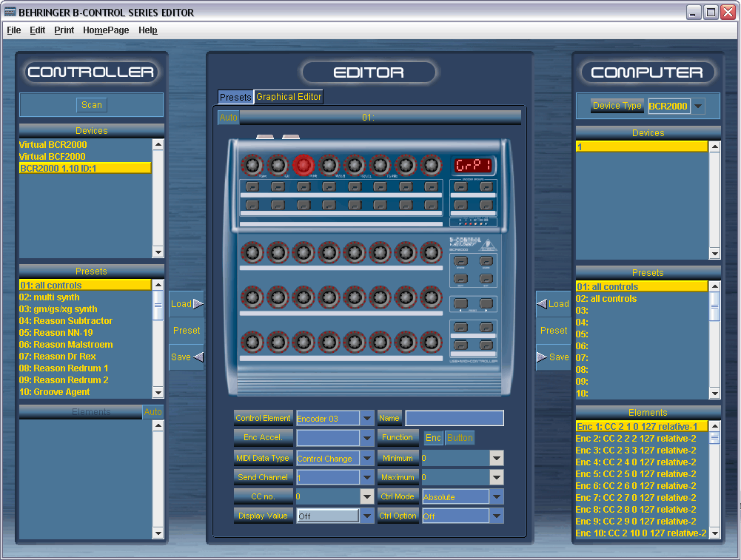Viewport: 741px width, 560px height.
Task: Open the Minimum value dropdown
Action: tap(496, 458)
